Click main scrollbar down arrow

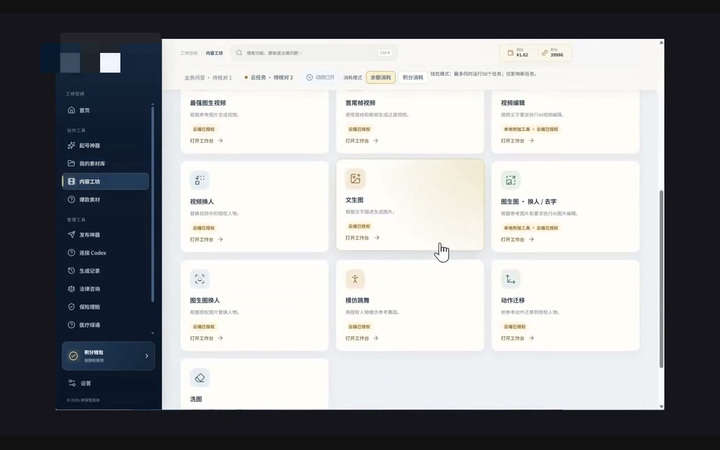(661, 406)
